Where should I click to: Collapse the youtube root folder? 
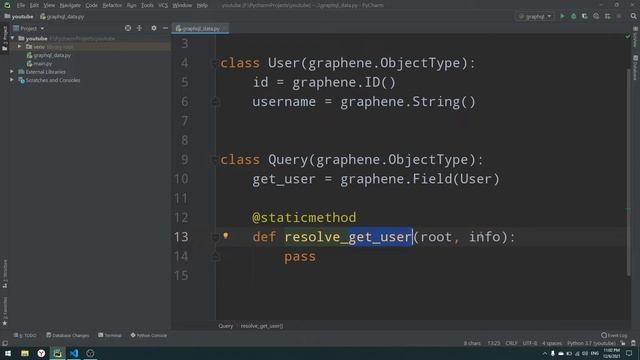tap(12, 38)
